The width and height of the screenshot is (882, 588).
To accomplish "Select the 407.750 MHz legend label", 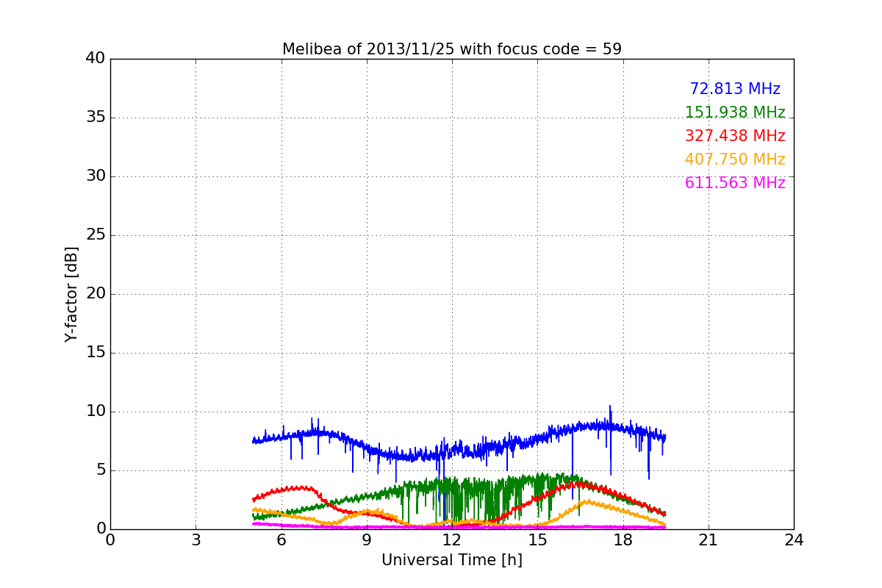I will tap(735, 159).
